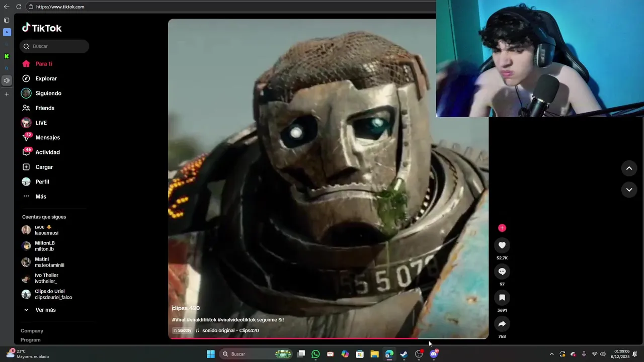This screenshot has height=362, width=644.
Task: Open the comments with 97 count
Action: click(502, 271)
